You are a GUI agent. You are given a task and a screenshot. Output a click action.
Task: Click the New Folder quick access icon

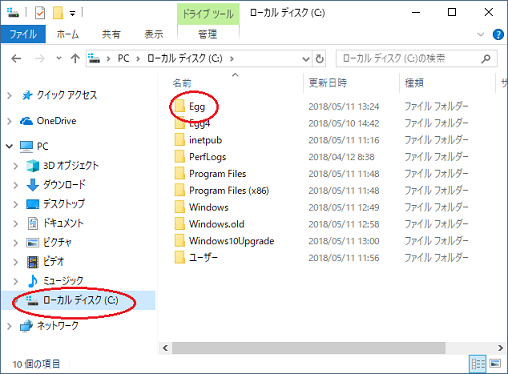coord(58,13)
